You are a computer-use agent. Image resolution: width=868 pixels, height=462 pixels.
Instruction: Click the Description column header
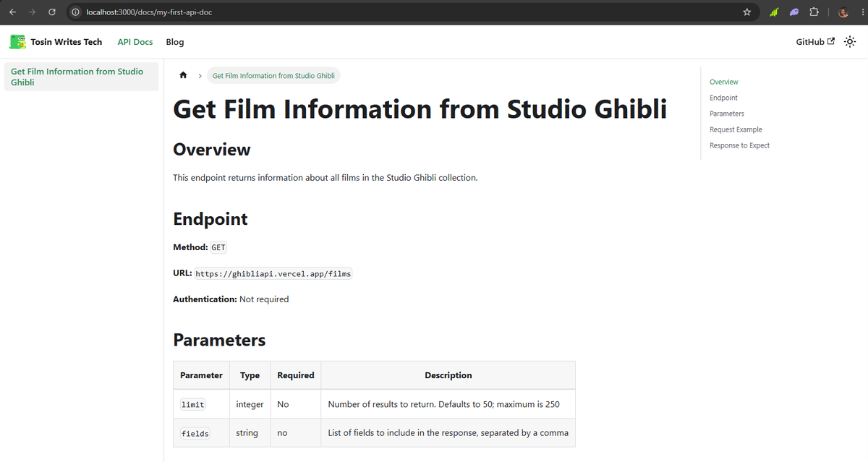448,375
